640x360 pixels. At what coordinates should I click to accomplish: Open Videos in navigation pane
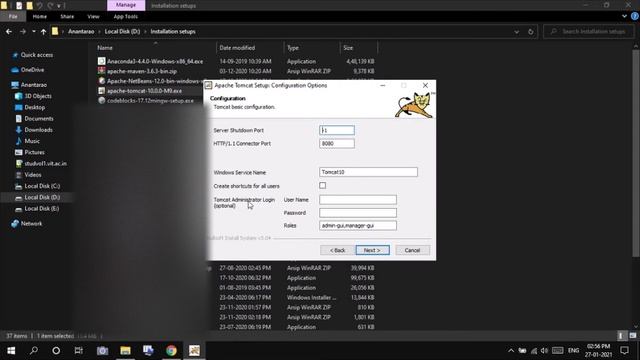coord(33,175)
